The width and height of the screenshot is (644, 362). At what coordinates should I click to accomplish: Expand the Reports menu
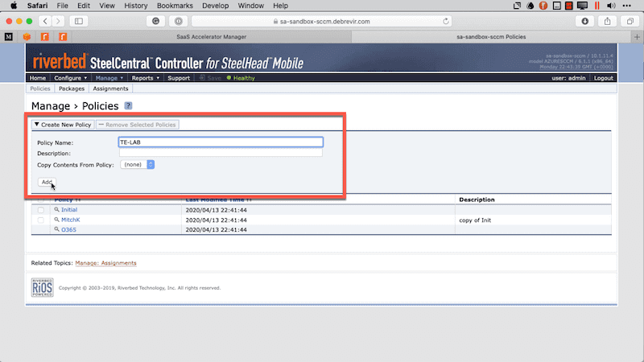pos(146,78)
